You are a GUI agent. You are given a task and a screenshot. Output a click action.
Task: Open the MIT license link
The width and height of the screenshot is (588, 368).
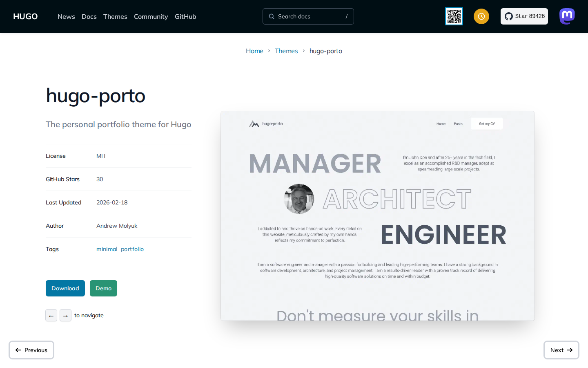click(x=101, y=156)
